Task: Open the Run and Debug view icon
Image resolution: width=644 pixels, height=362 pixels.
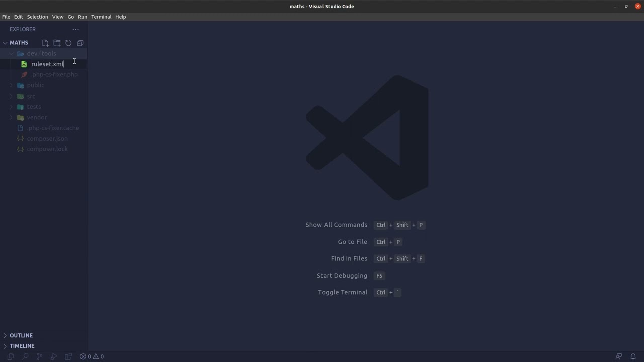Action: coord(54,356)
